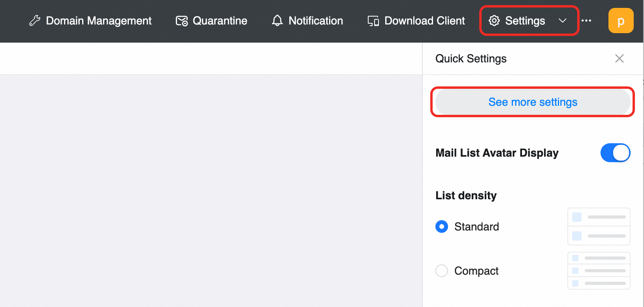Open the Domain Management menu item
Image resolution: width=644 pixels, height=307 pixels.
[90, 21]
